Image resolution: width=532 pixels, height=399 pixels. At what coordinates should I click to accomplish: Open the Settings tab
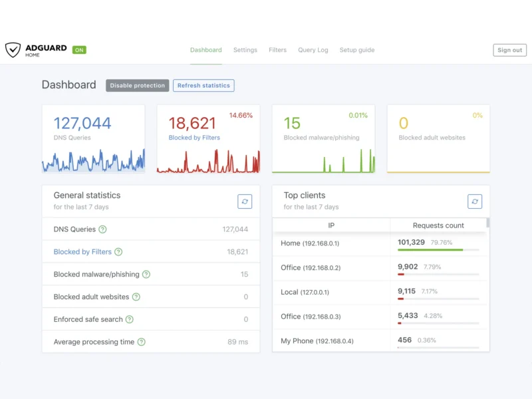[245, 50]
